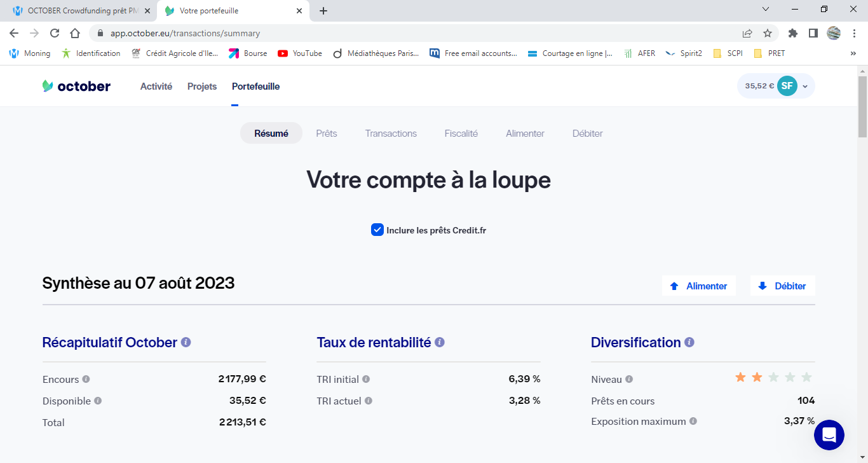The width and height of the screenshot is (868, 463).
Task: Open the chat support bubble icon
Action: point(829,435)
